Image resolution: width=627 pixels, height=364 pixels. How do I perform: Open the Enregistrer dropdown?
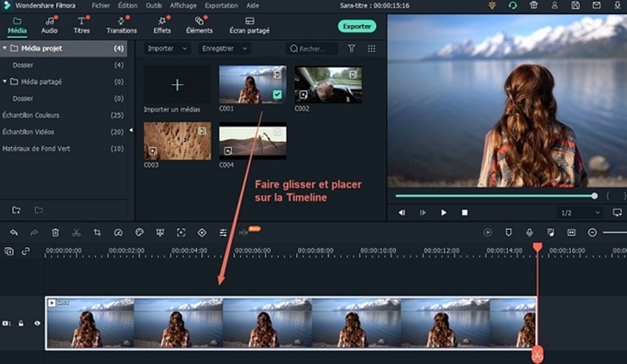[x=224, y=49]
